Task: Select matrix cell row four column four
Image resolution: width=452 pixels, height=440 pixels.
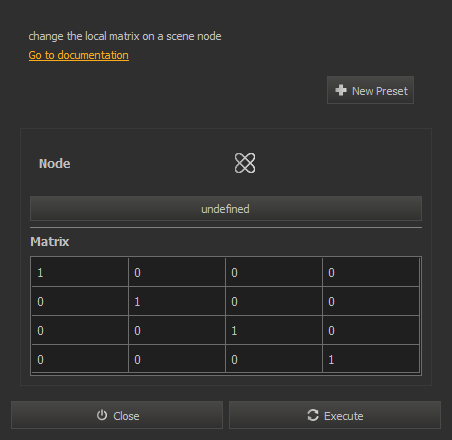Action: click(x=371, y=359)
